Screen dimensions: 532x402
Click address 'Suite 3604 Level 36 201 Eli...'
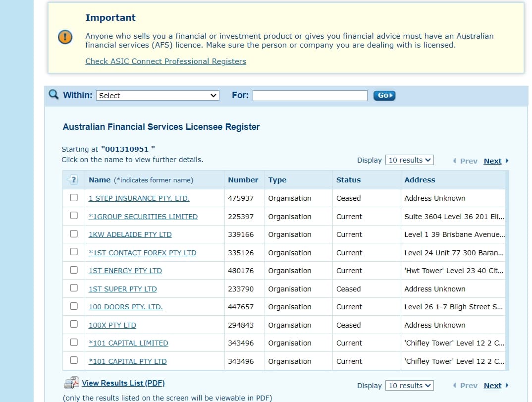pyautogui.click(x=454, y=217)
